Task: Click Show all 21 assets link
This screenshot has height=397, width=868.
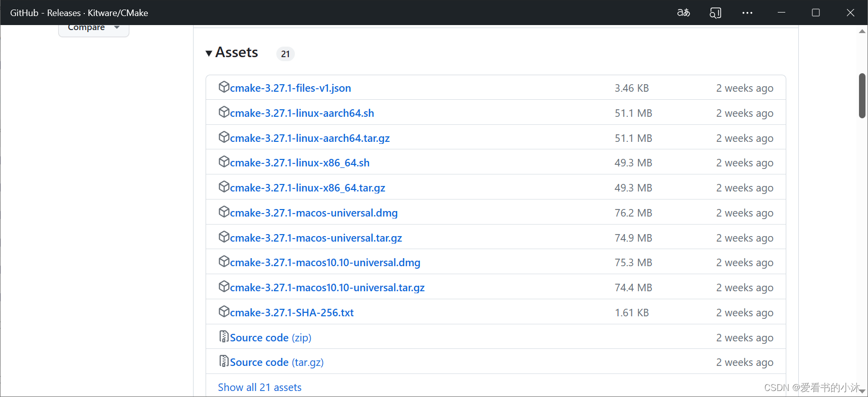Action: [x=260, y=387]
